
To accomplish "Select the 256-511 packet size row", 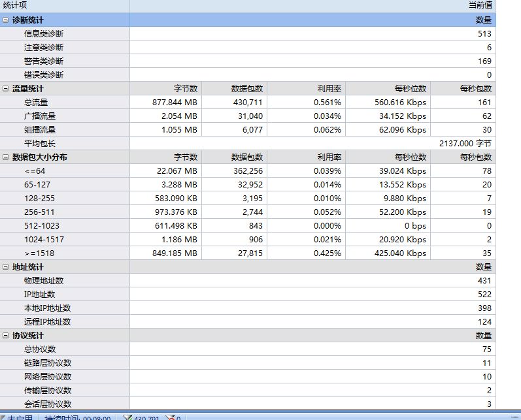I will coord(248,212).
